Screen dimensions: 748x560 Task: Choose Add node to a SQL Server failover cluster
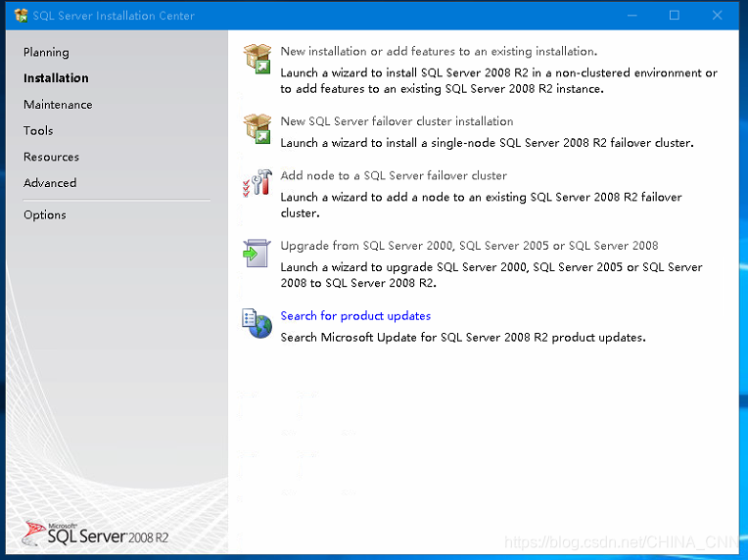pos(394,175)
